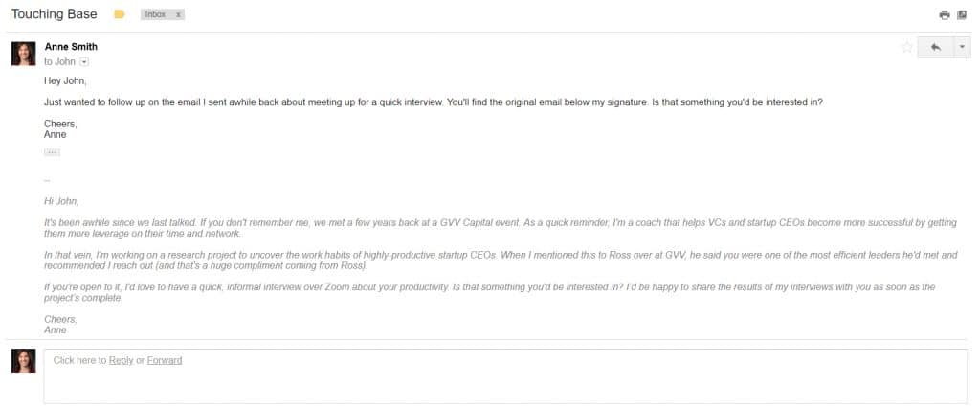Open the More options dropdown beside Reply
Screen dimensions: 980x409
pos(962,47)
